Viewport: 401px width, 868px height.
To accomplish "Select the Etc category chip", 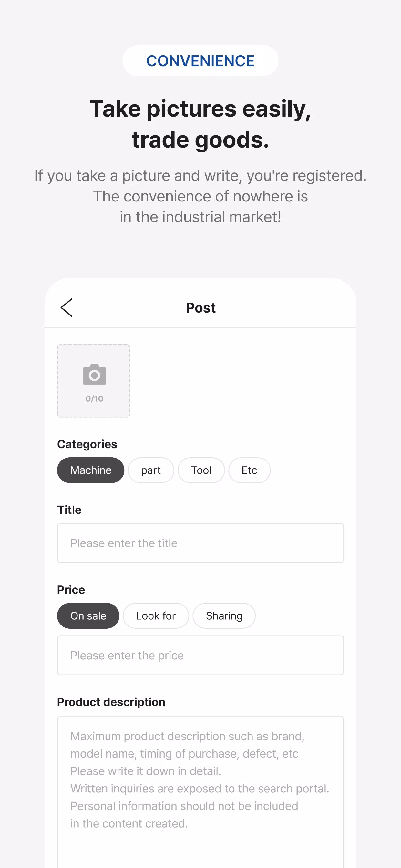I will [x=249, y=470].
